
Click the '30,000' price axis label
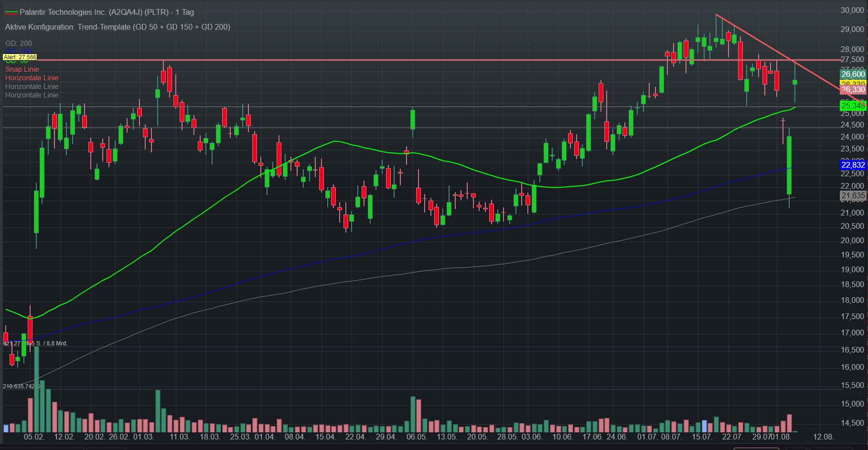click(853, 11)
